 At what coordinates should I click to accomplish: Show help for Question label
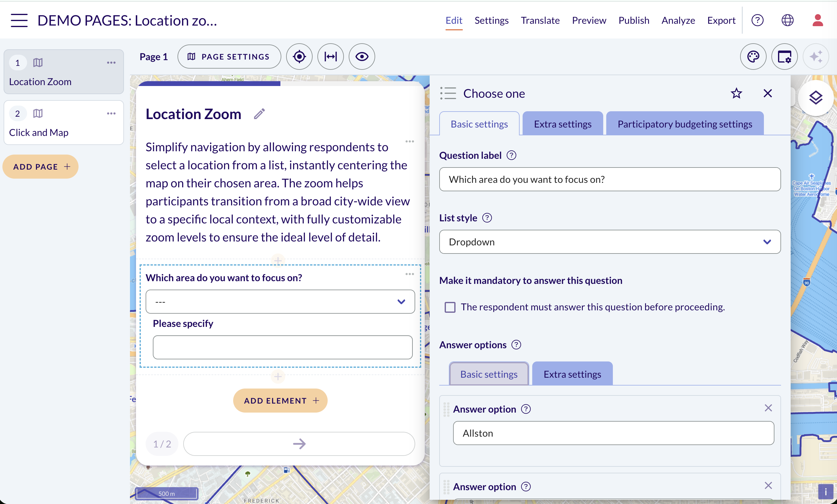point(511,155)
